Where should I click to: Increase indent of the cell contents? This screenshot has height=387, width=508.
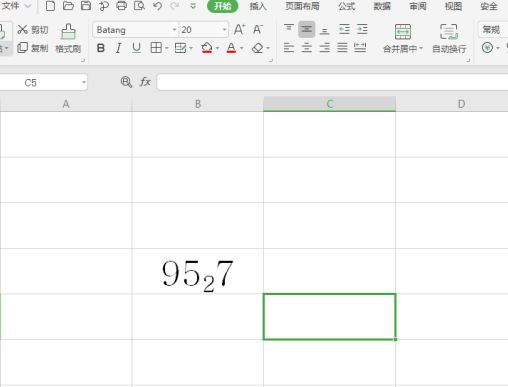[362, 29]
